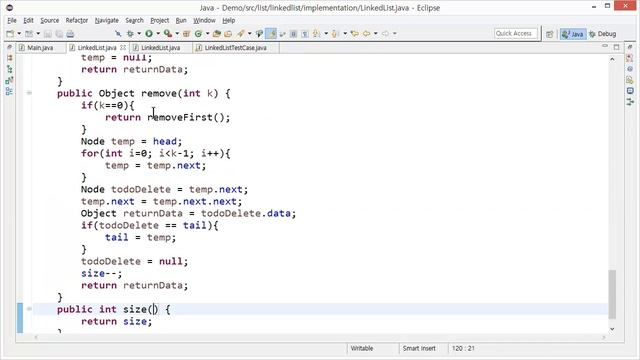The image size is (640, 360).
Task: Click the Writable status bar entry
Action: coord(362,348)
